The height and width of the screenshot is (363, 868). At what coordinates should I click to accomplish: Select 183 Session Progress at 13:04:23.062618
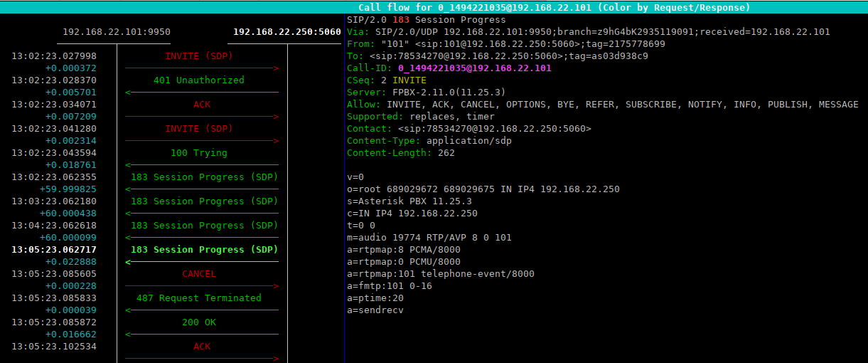click(x=204, y=226)
